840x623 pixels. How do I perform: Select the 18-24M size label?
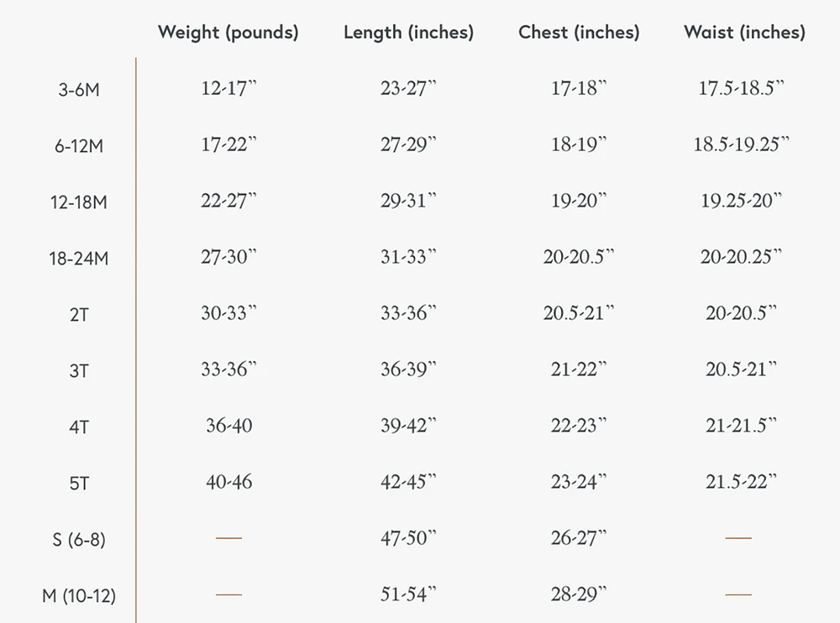(x=79, y=259)
